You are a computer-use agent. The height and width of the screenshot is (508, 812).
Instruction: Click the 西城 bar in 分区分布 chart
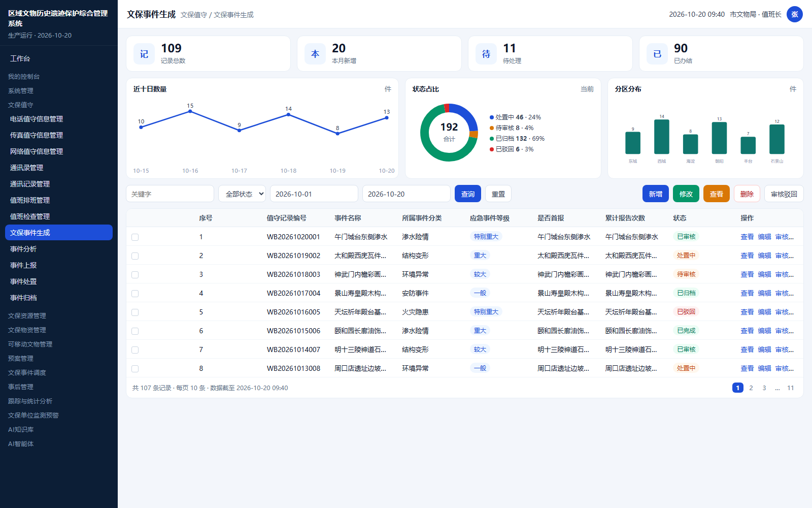click(x=662, y=137)
